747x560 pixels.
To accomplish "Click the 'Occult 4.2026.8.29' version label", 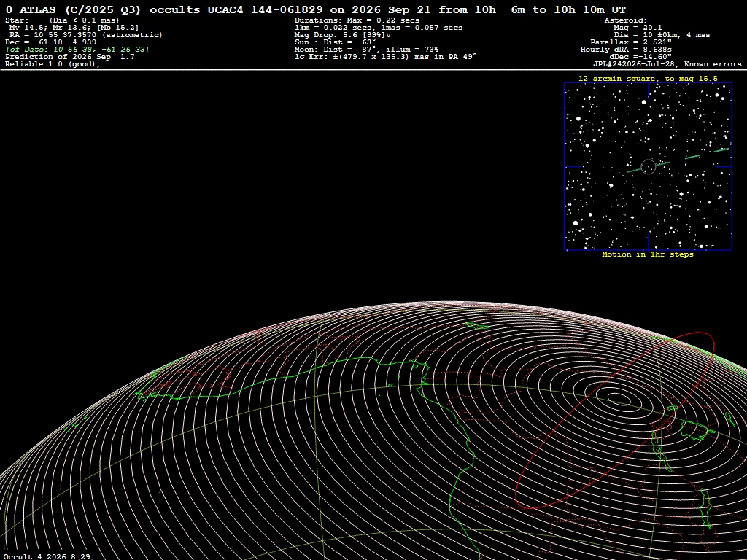I will point(47,556).
